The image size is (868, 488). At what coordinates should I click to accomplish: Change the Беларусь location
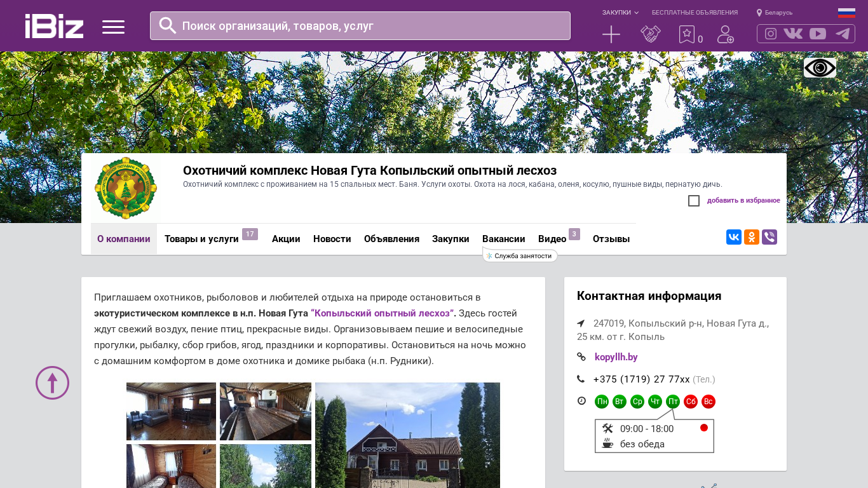[x=775, y=13]
